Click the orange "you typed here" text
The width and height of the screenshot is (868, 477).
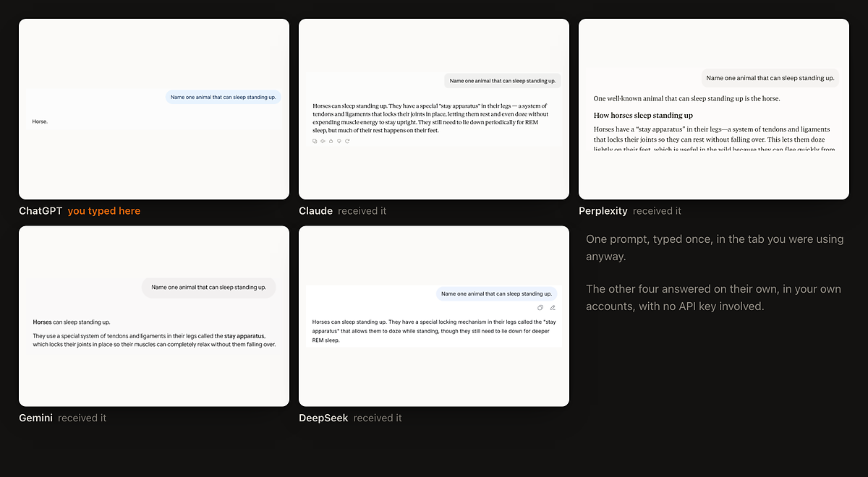[104, 211]
